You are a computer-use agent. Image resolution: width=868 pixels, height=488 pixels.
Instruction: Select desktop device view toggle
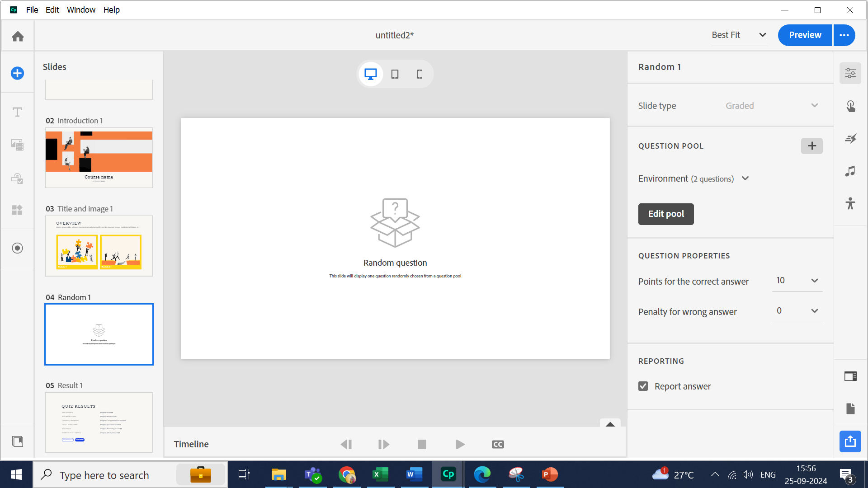pyautogui.click(x=371, y=74)
